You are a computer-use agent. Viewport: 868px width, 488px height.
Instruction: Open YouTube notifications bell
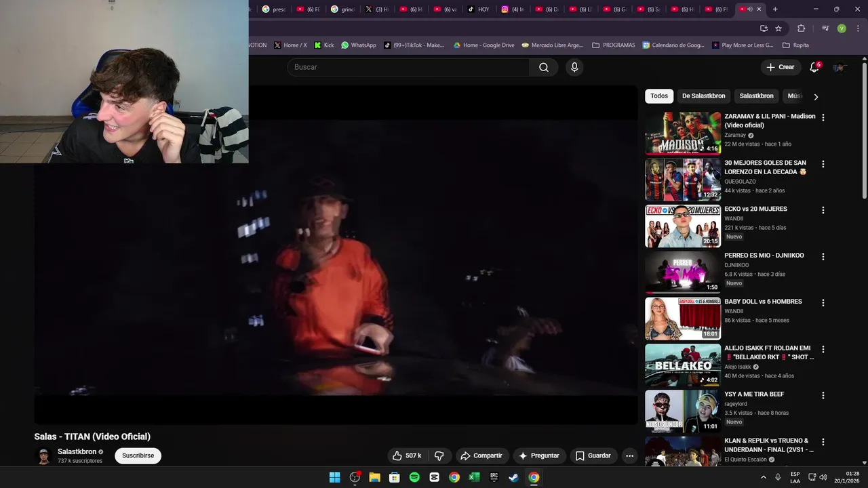814,67
